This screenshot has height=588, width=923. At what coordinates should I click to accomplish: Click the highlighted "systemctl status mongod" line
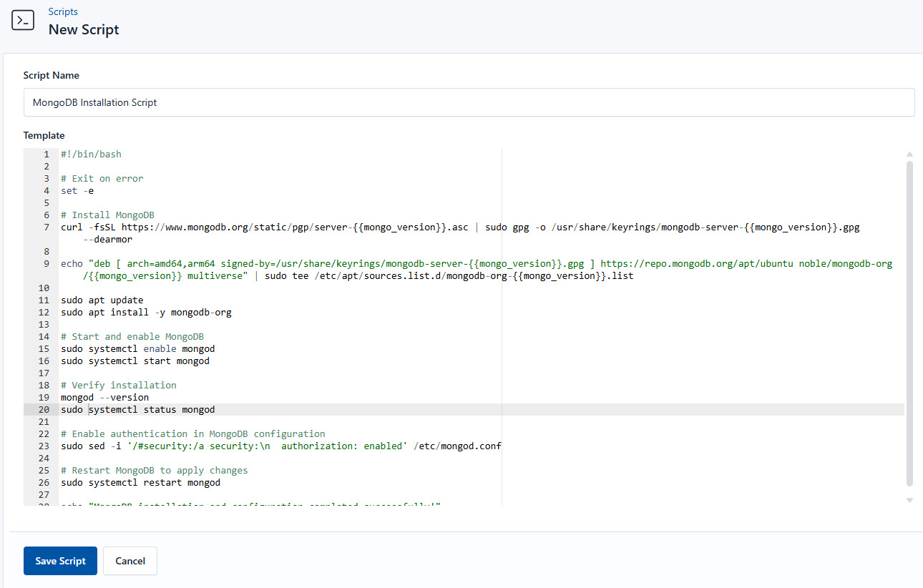click(x=138, y=409)
